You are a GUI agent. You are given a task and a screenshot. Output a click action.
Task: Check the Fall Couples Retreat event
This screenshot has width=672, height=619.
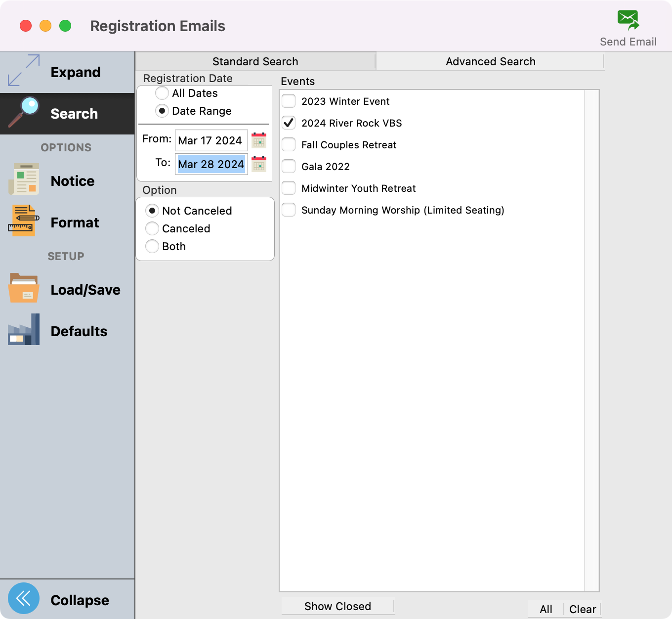click(x=289, y=144)
